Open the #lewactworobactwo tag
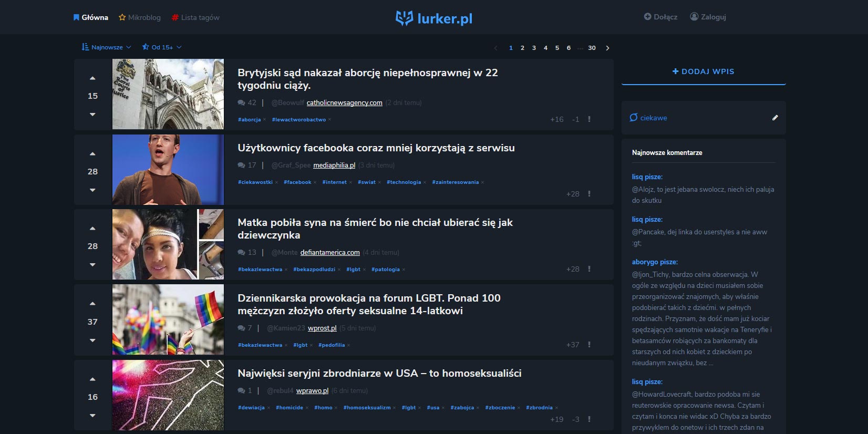Viewport: 868px width, 434px height. (x=299, y=120)
